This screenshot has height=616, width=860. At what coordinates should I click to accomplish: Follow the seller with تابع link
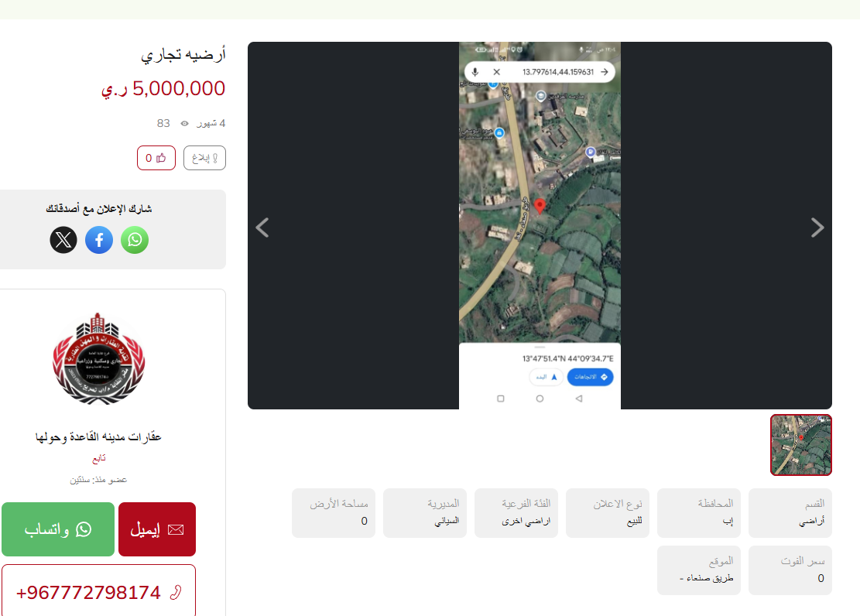pyautogui.click(x=99, y=458)
